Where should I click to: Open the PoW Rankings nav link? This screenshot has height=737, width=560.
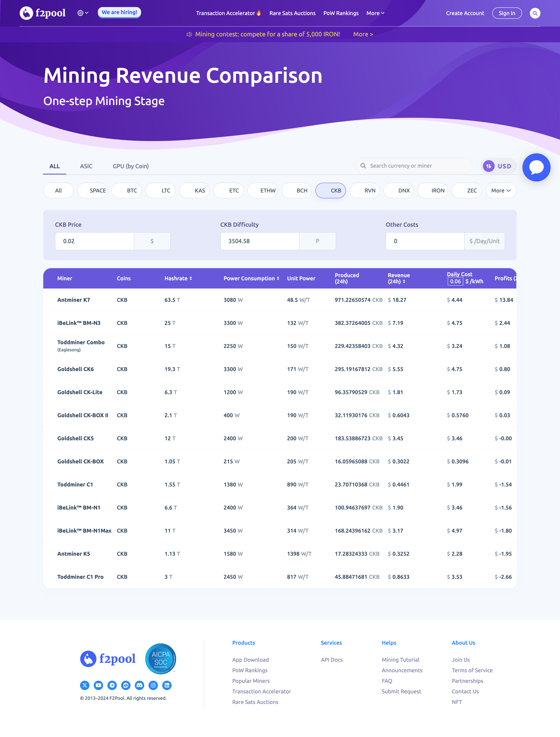[x=341, y=13]
